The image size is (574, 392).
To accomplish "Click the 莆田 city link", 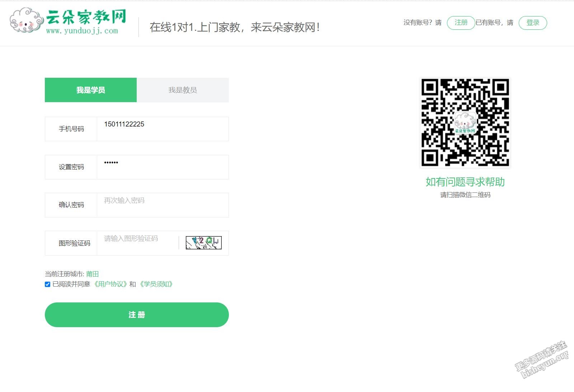I will pyautogui.click(x=92, y=274).
